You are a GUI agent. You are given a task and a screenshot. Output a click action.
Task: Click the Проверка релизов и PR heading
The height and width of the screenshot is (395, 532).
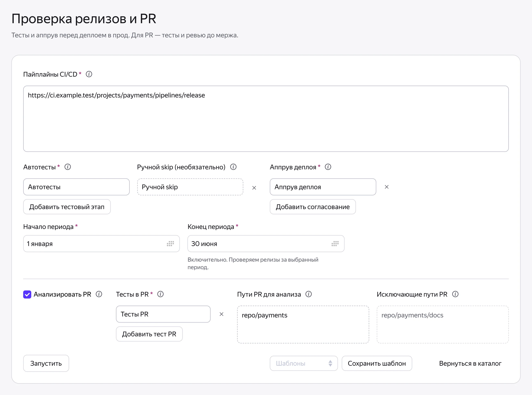[x=84, y=19]
